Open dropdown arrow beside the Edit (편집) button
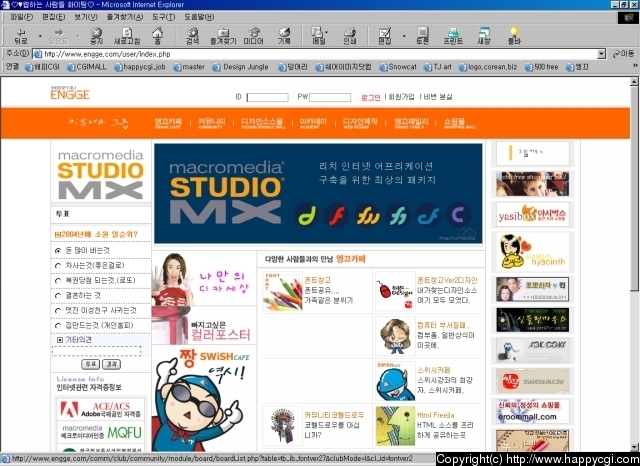The image size is (640, 466). pyautogui.click(x=404, y=36)
